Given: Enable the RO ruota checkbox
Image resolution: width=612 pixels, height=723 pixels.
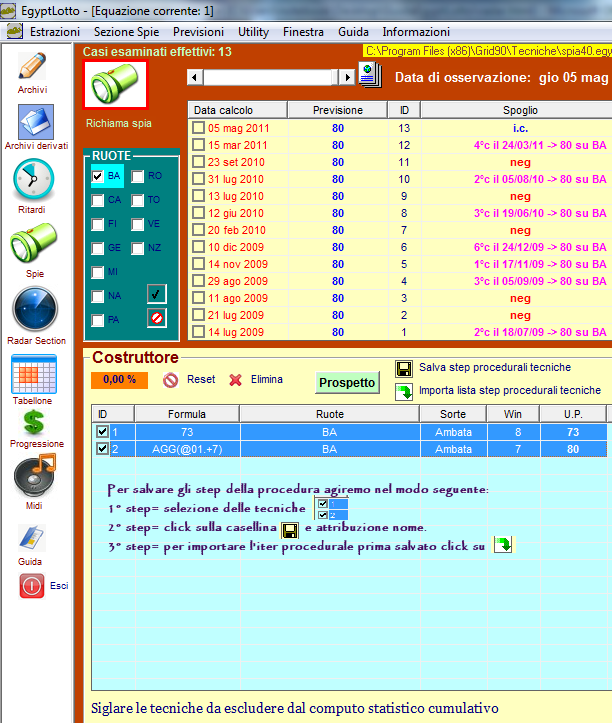Looking at the screenshot, I should point(137,176).
